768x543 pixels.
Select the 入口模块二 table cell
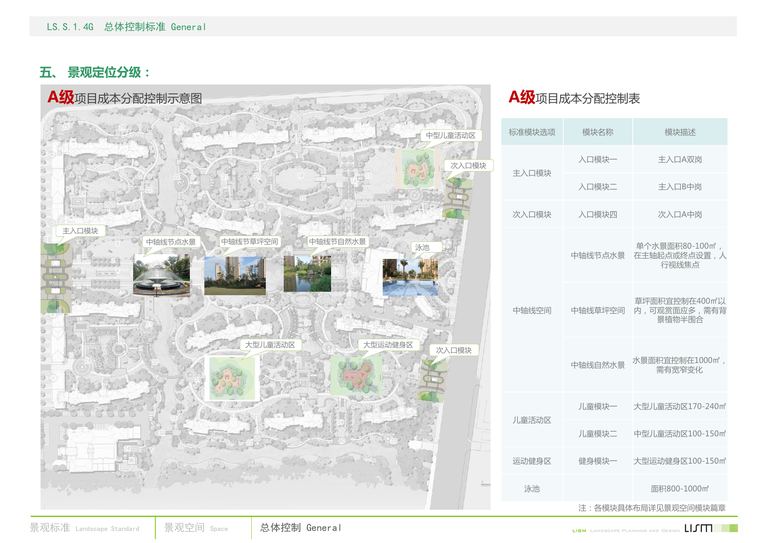pos(598,187)
